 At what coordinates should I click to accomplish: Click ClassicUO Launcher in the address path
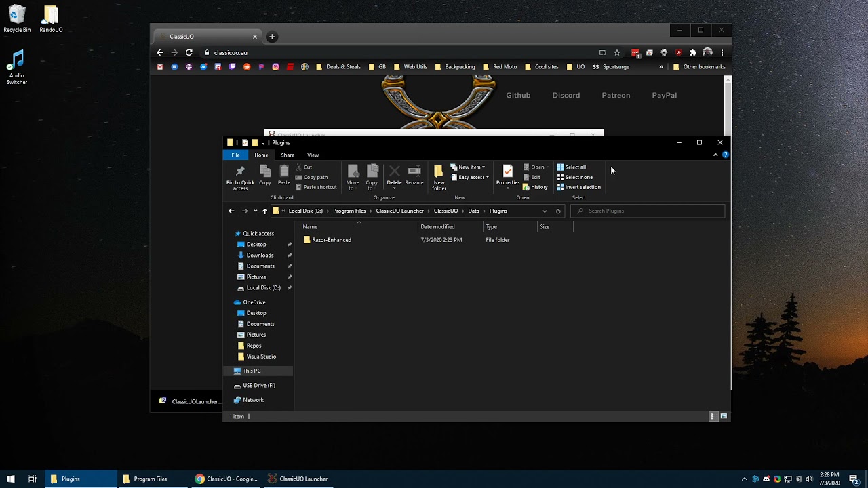coord(399,211)
